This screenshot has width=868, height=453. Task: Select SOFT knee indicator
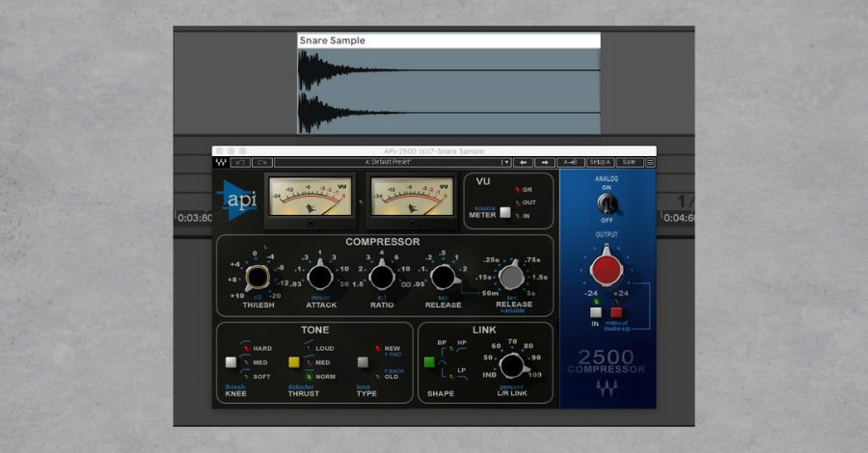coord(246,377)
